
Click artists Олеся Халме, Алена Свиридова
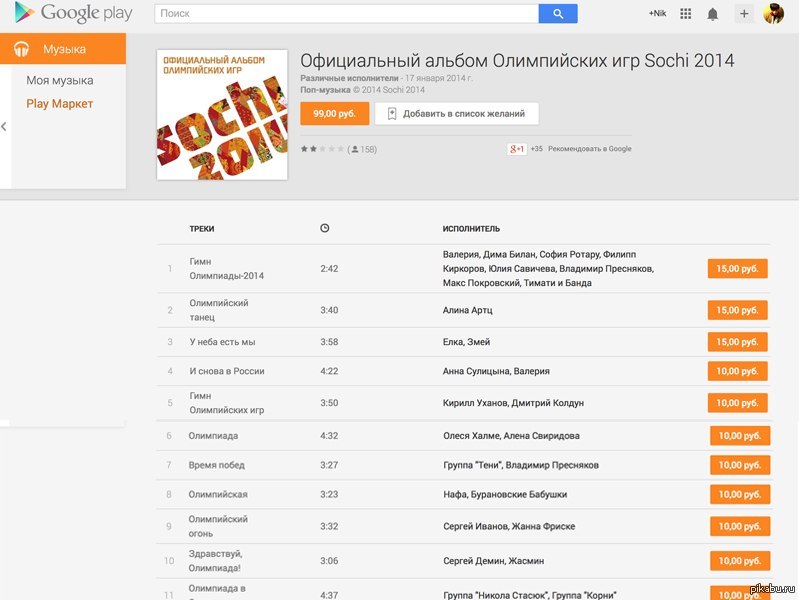(511, 436)
